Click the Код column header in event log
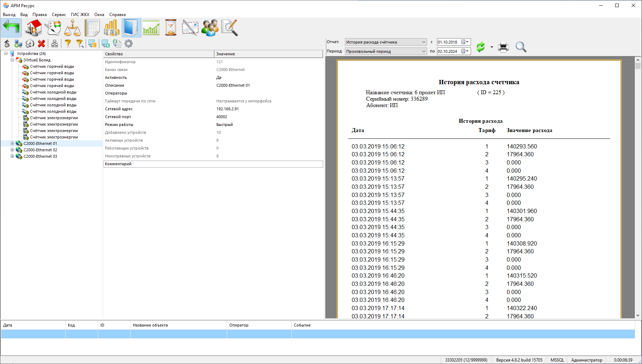 pyautogui.click(x=82, y=325)
